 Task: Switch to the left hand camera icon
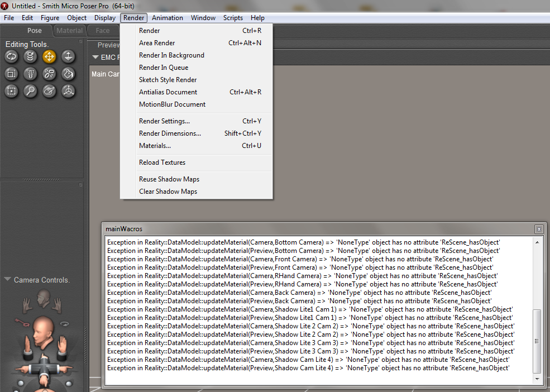pos(27,305)
